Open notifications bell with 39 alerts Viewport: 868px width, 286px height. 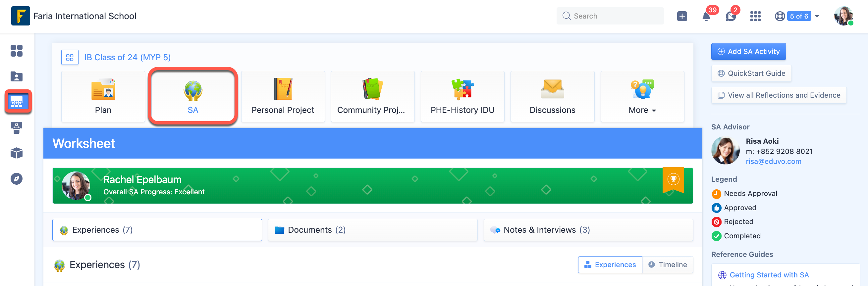[x=706, y=16]
